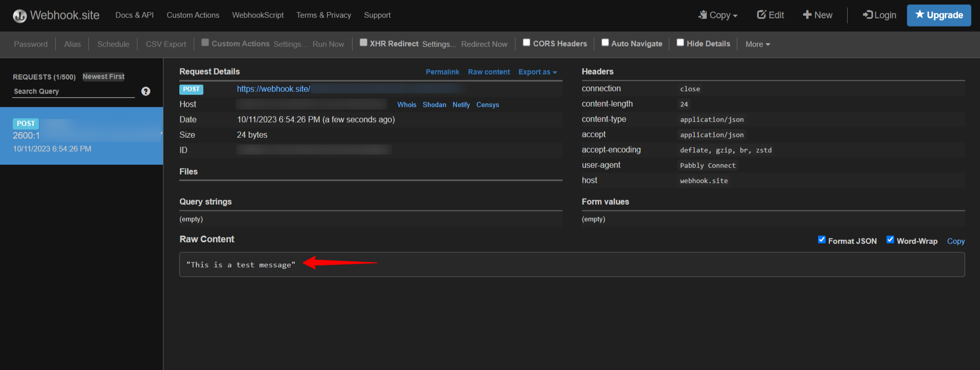This screenshot has height=370, width=980.
Task: Click content-type value application/json
Action: [712, 119]
